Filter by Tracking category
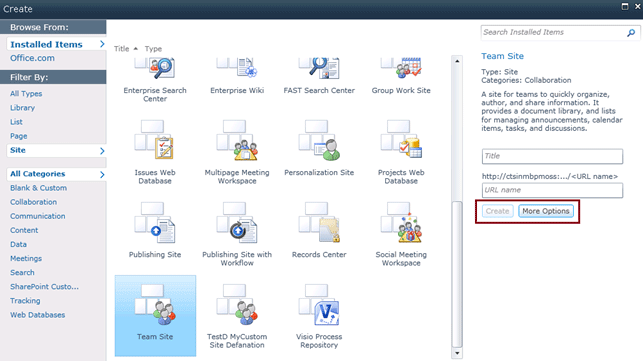Screen dimensions: 643x361 (25, 301)
